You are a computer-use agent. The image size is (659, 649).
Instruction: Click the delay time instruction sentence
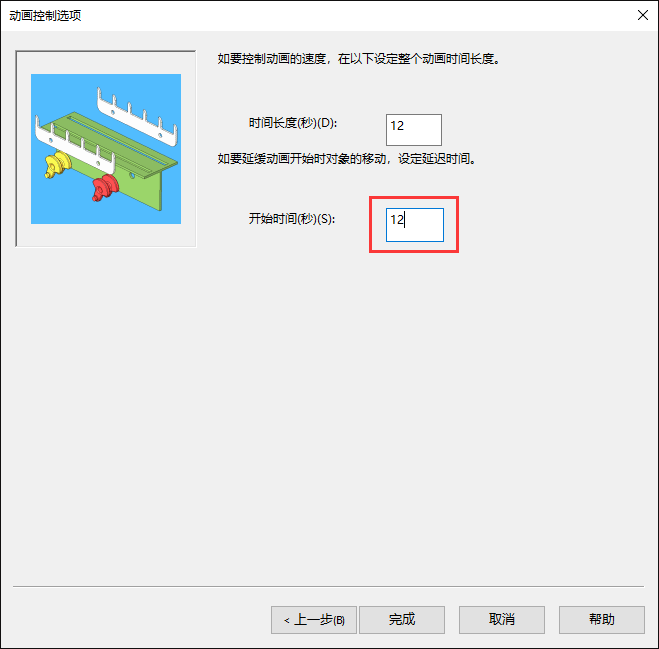pyautogui.click(x=347, y=158)
